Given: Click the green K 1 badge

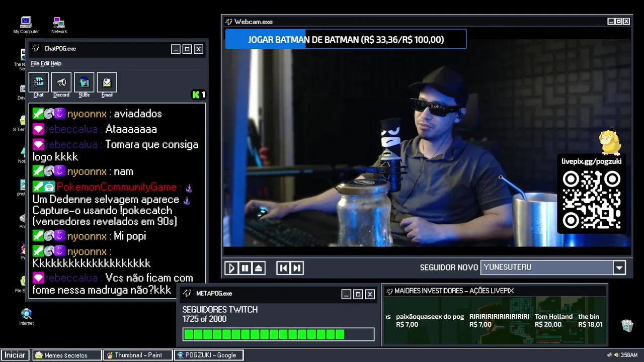Looking at the screenshot, I should click(x=199, y=95).
